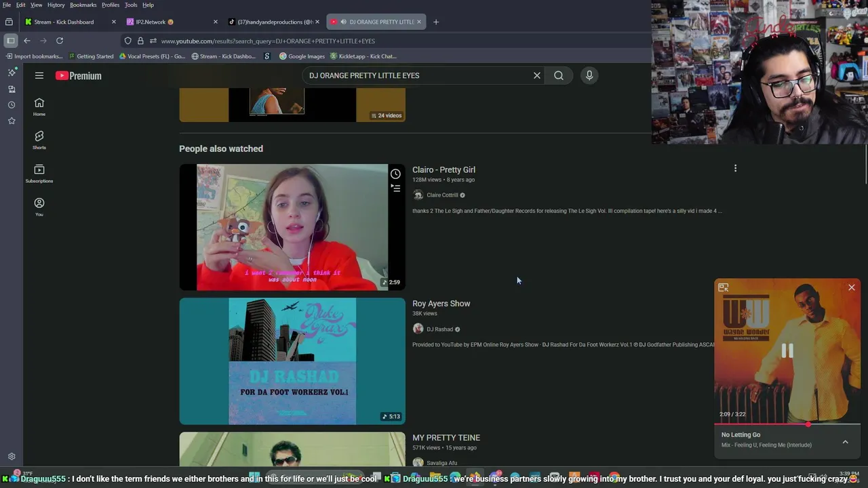The width and height of the screenshot is (868, 488).
Task: Open the browser sidebar settings gear
Action: pyautogui.click(x=12, y=457)
